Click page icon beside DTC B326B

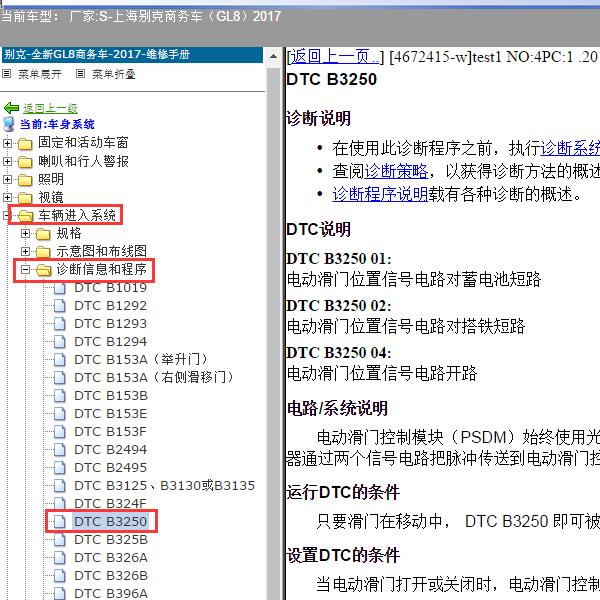click(x=59, y=576)
